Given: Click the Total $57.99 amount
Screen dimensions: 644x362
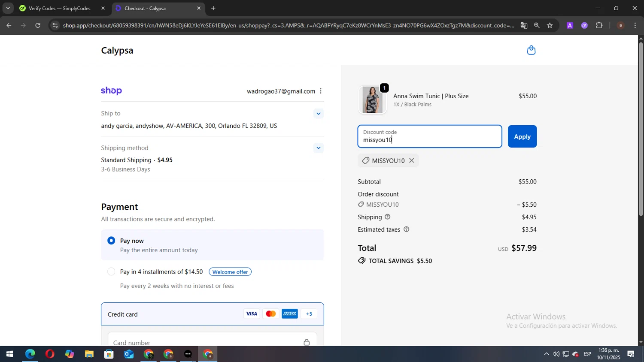Looking at the screenshot, I should 524,248.
